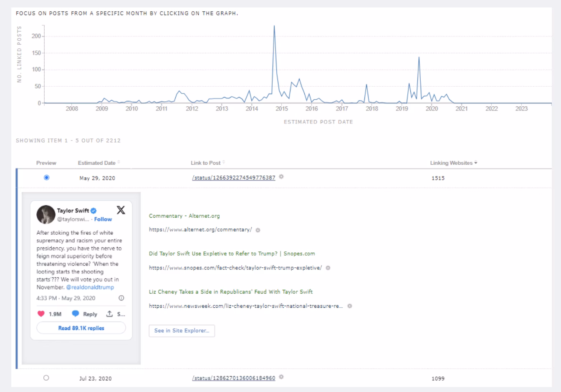Click the X logo in the tweet embed
Viewport: 561px width, 392px height.
(x=121, y=210)
